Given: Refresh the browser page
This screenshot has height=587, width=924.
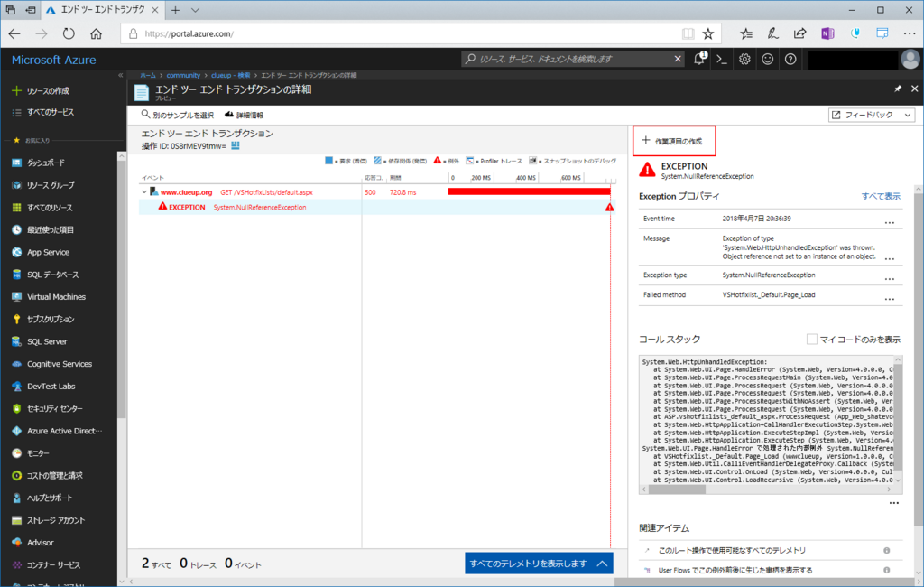Looking at the screenshot, I should pos(69,33).
